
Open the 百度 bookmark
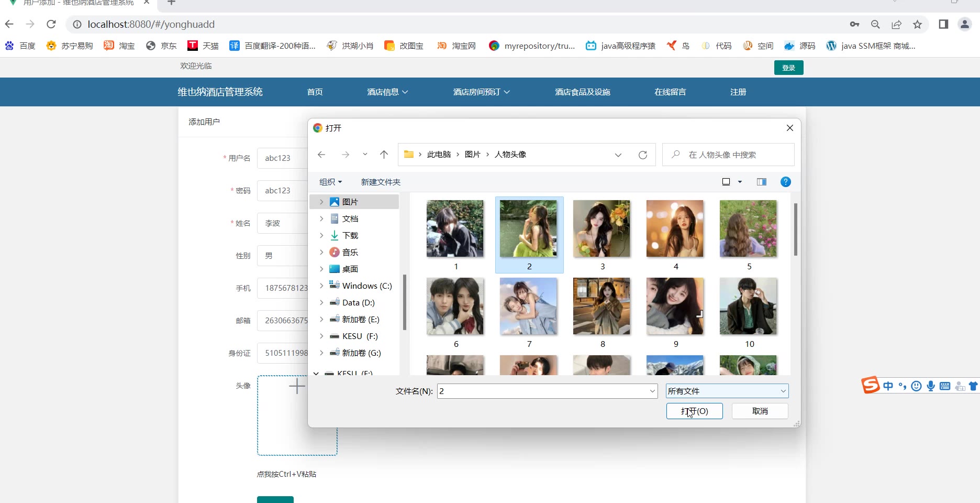pyautogui.click(x=20, y=46)
